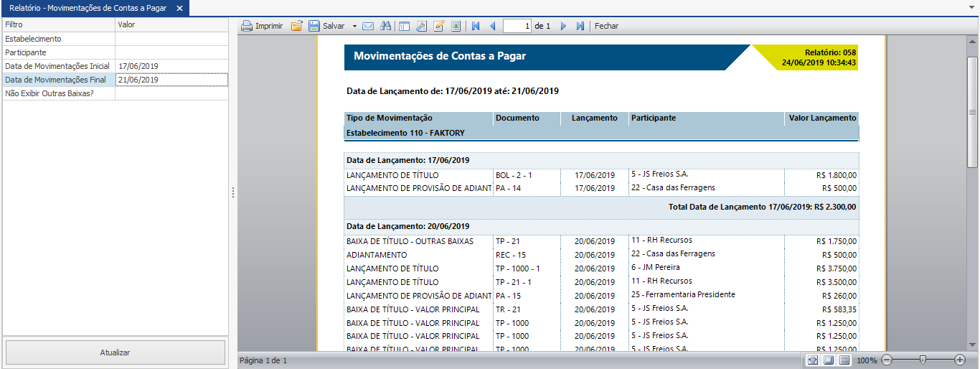Screen dimensions: 980x369
Task: Open a report file via folder icon
Action: (x=296, y=26)
